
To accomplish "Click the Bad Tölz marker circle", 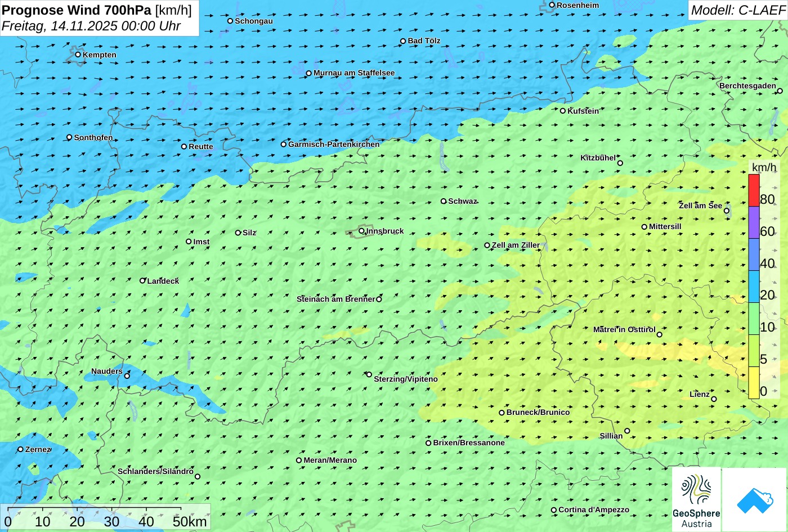I will 403,41.
